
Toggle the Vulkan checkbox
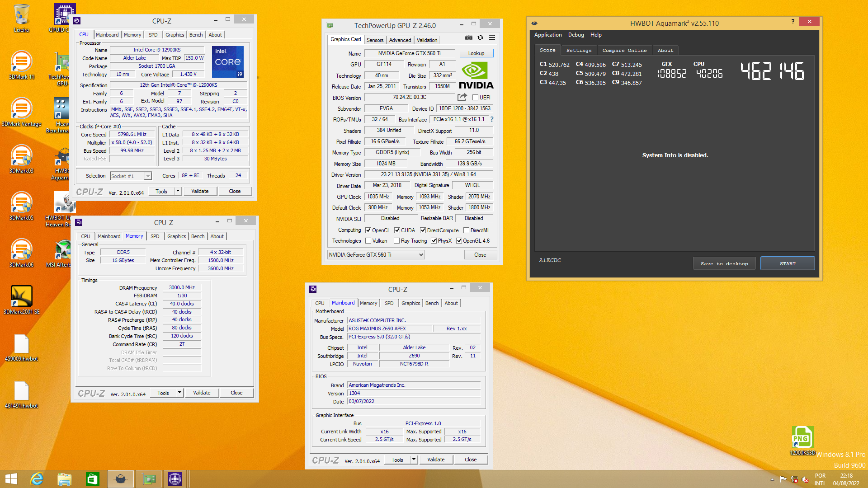tap(368, 241)
